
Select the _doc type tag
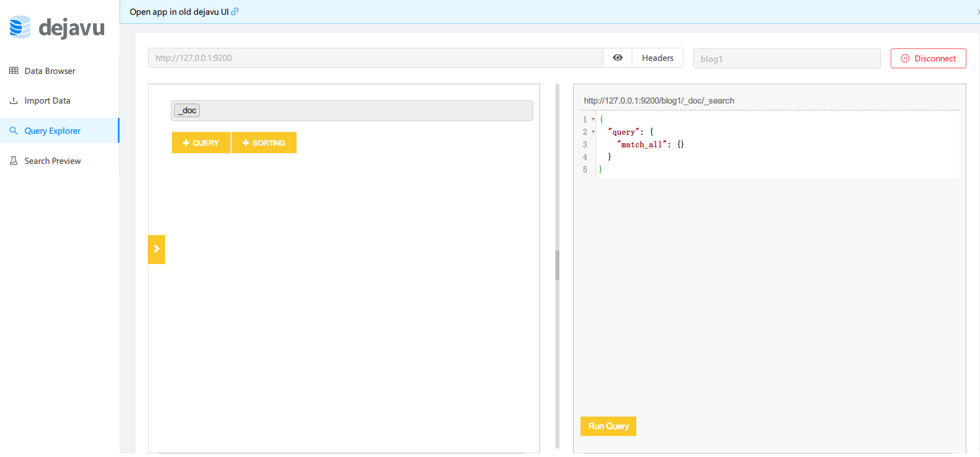pos(187,110)
